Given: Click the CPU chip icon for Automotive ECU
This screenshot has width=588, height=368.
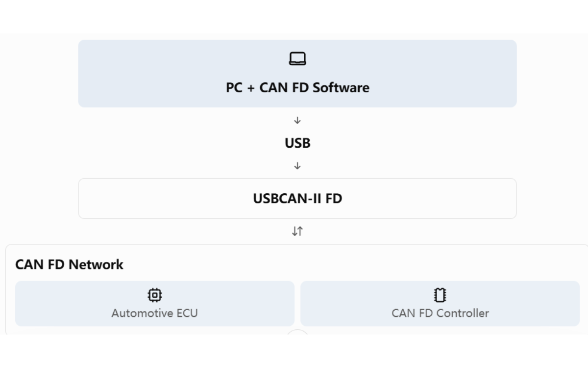Looking at the screenshot, I should (155, 295).
